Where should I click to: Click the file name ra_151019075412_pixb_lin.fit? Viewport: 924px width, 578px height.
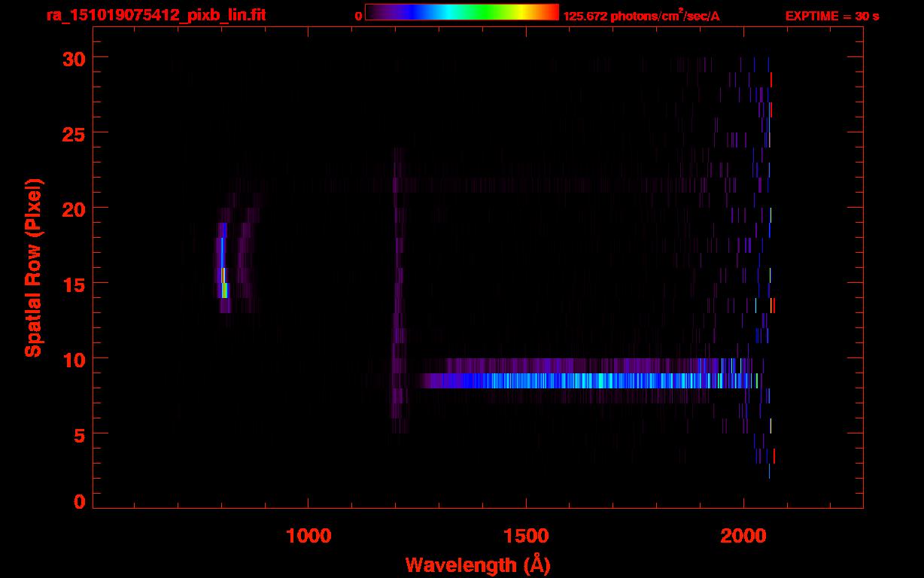click(x=155, y=14)
